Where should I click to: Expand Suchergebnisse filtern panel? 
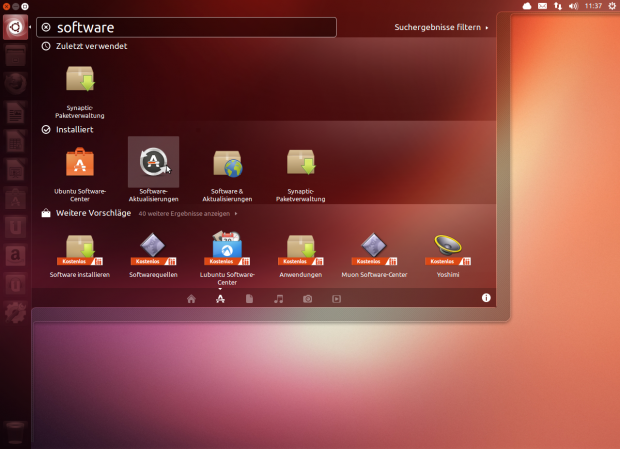pyautogui.click(x=441, y=27)
